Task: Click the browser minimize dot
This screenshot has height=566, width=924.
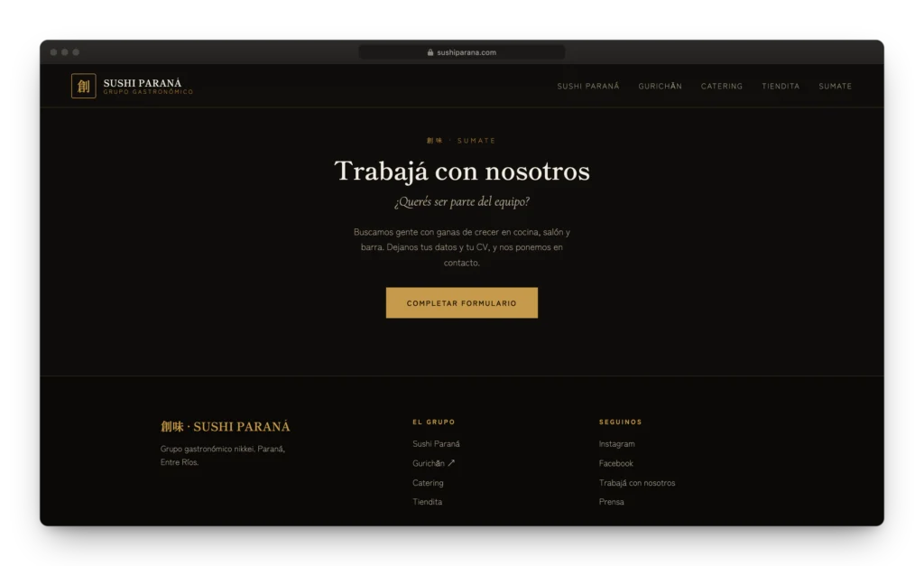Action: [65, 52]
